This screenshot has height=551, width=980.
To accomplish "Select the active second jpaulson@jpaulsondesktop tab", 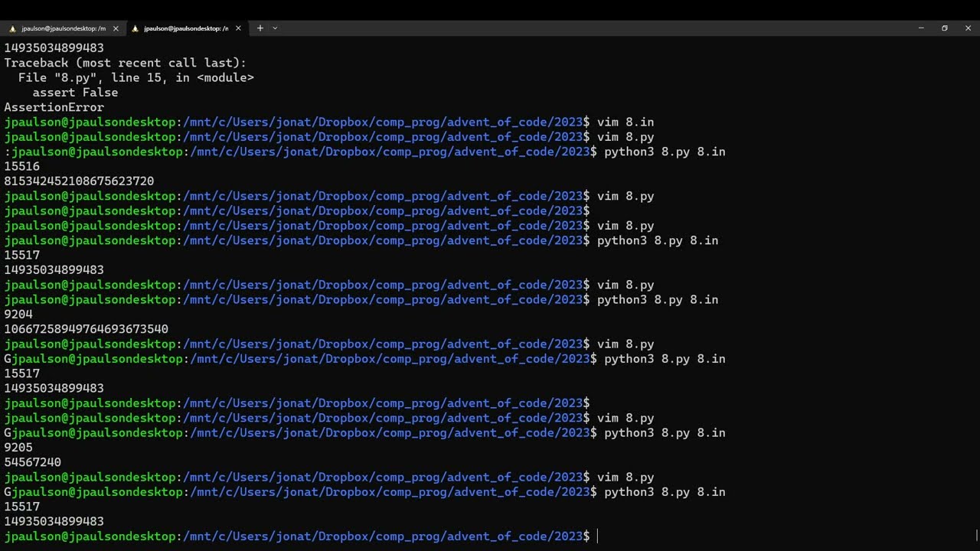I will click(x=185, y=28).
